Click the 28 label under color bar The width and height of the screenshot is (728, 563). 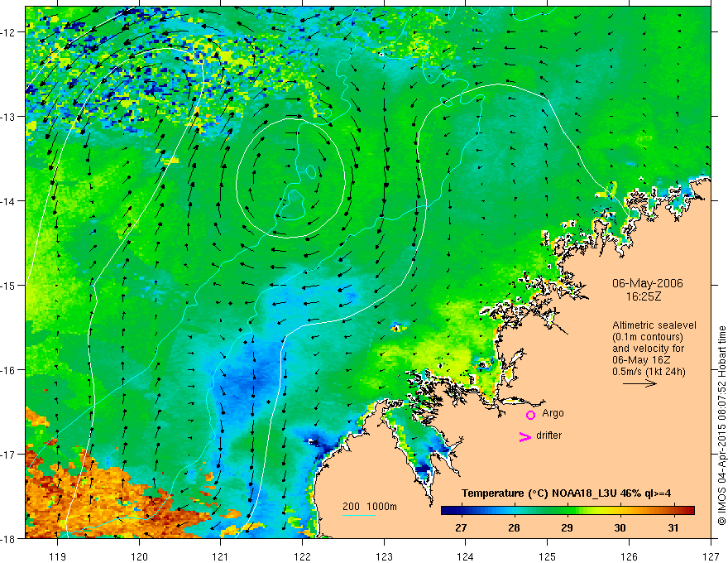tap(514, 527)
